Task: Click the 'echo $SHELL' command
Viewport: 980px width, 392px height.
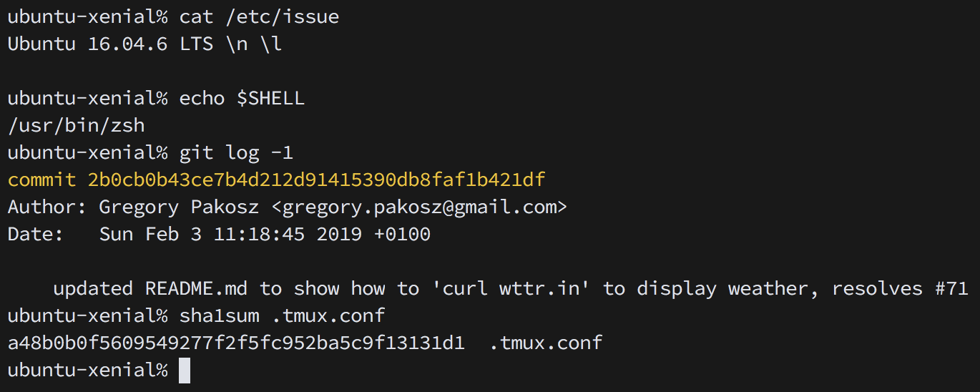Action: pos(242,98)
